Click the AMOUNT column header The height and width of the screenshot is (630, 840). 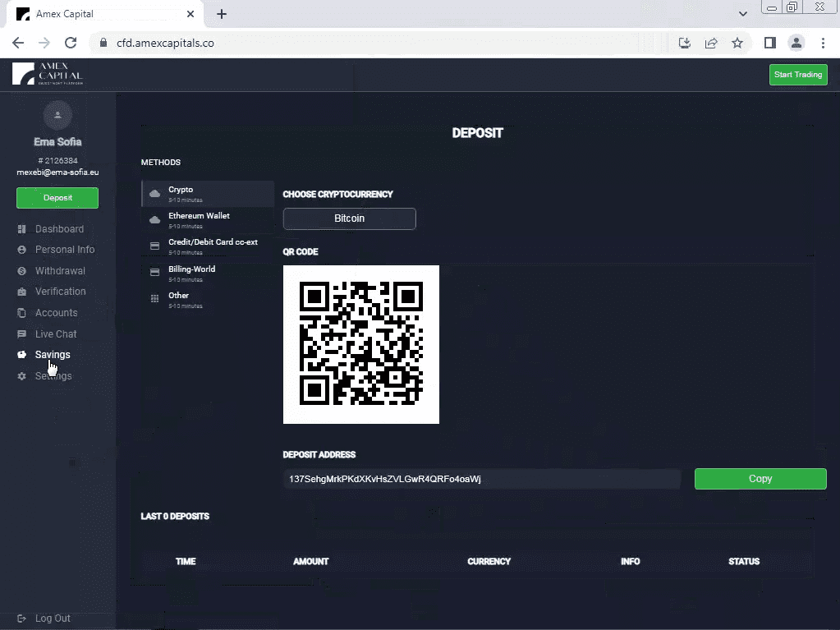310,562
